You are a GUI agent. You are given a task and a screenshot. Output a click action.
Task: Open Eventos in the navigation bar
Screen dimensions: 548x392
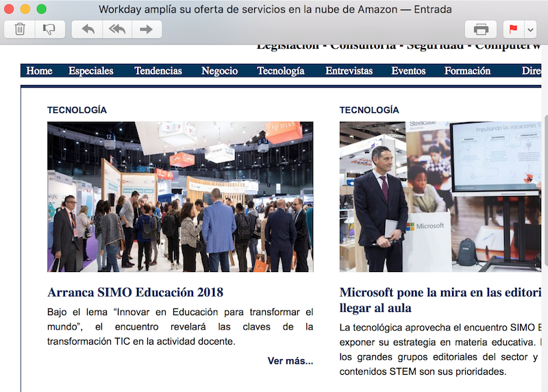(x=408, y=71)
